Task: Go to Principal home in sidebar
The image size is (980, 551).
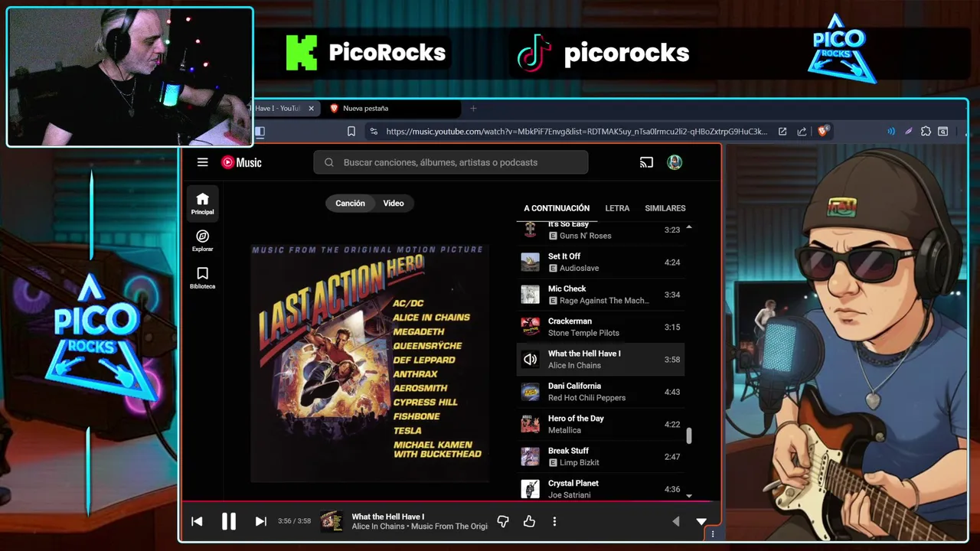Action: tap(203, 204)
